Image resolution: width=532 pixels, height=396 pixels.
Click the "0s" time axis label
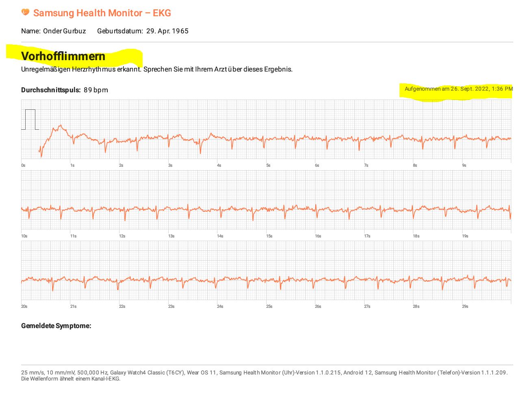tap(23, 165)
